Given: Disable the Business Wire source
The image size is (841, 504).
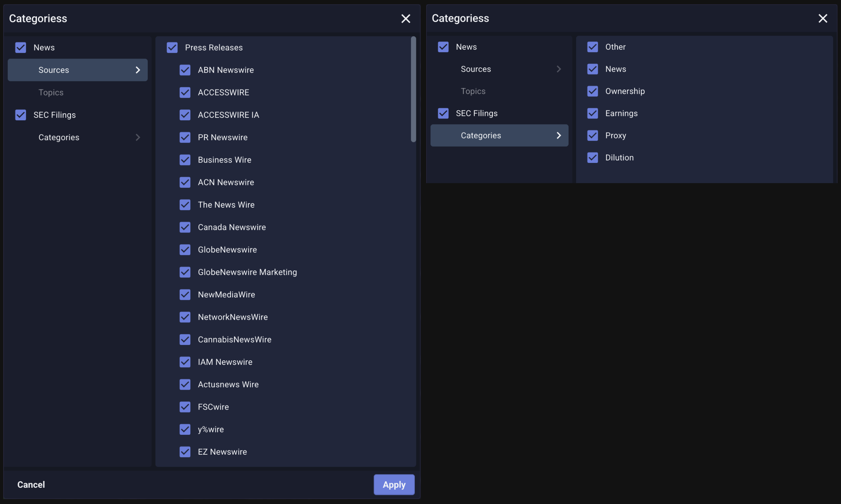Looking at the screenshot, I should pyautogui.click(x=185, y=160).
